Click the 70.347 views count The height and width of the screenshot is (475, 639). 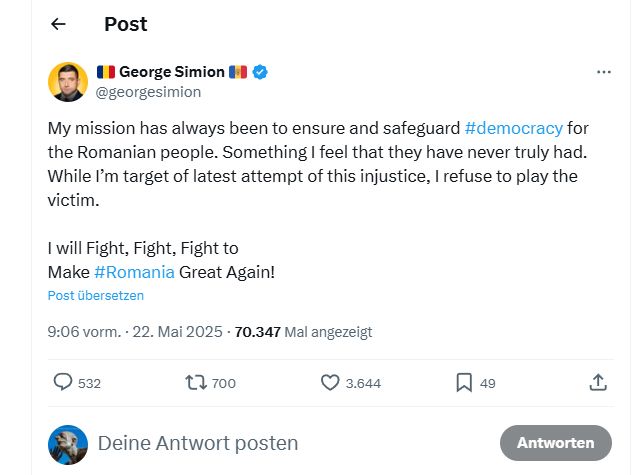point(257,332)
